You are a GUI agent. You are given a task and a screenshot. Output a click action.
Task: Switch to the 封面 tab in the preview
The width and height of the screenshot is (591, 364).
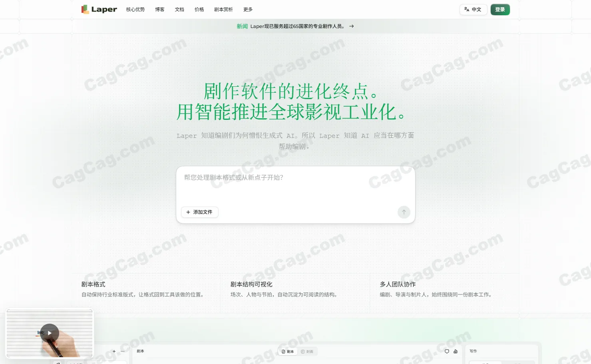pyautogui.click(x=307, y=352)
